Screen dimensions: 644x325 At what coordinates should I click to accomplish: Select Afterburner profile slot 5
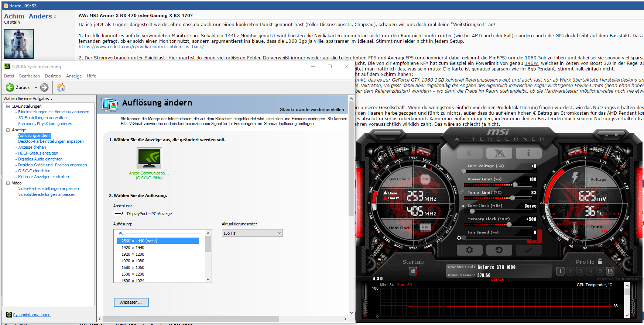tap(600, 271)
